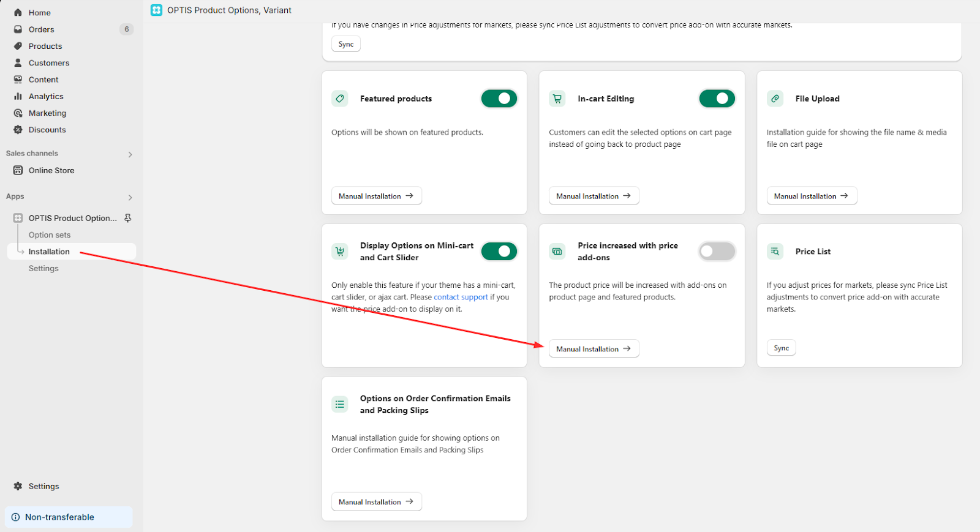Click Sync button in Price List card
The height and width of the screenshot is (532, 980).
tap(781, 348)
